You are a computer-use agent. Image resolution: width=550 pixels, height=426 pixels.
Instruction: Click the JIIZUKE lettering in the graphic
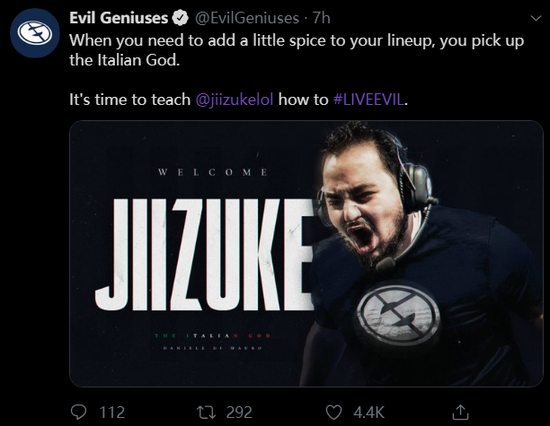click(x=204, y=254)
